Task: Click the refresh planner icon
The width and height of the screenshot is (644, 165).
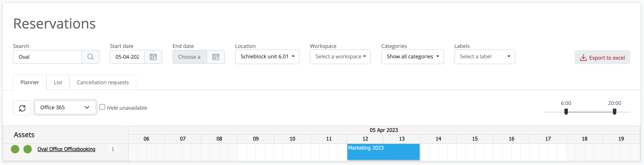Action: [22, 108]
